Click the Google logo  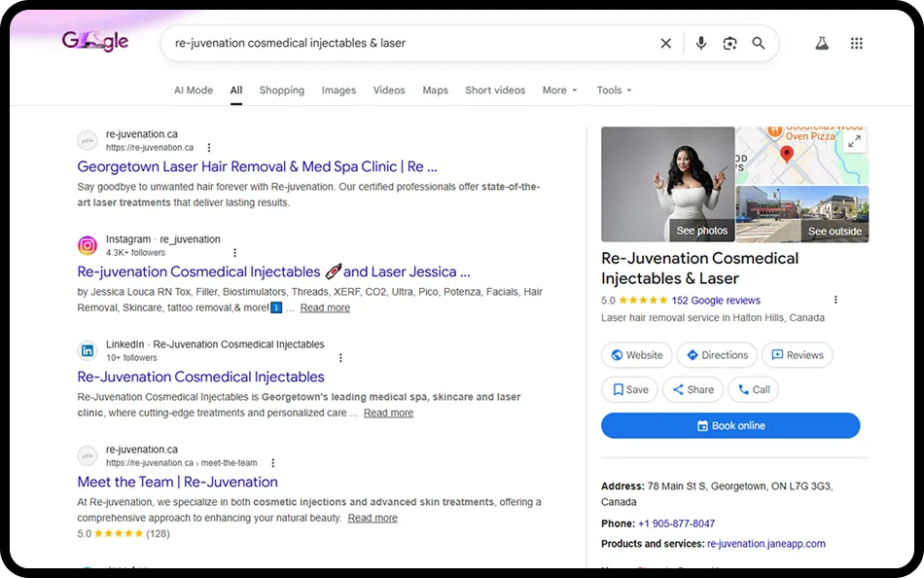(x=95, y=41)
